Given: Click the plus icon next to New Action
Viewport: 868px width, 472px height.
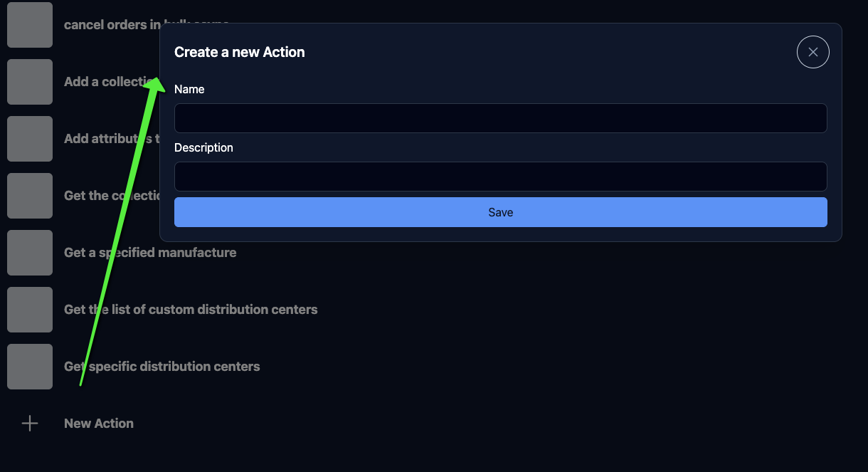Looking at the screenshot, I should tap(30, 423).
